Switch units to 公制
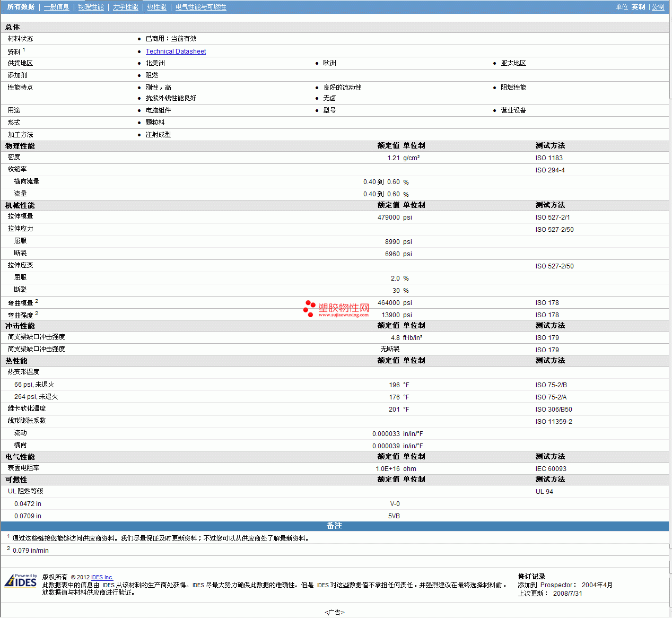 [658, 7]
